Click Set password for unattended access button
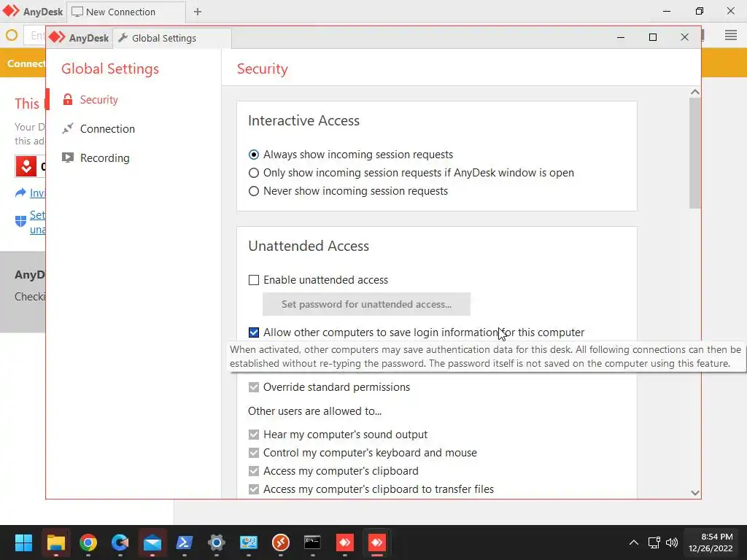The width and height of the screenshot is (747, 560). (x=366, y=304)
